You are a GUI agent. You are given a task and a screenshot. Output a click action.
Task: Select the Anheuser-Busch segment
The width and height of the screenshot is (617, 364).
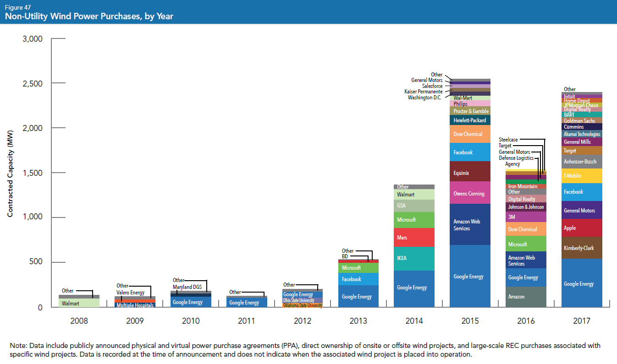point(582,162)
